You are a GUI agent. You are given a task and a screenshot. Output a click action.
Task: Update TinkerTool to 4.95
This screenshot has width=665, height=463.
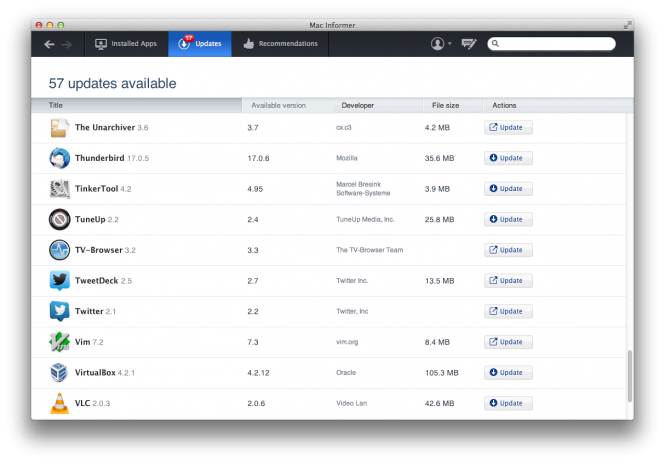508,189
